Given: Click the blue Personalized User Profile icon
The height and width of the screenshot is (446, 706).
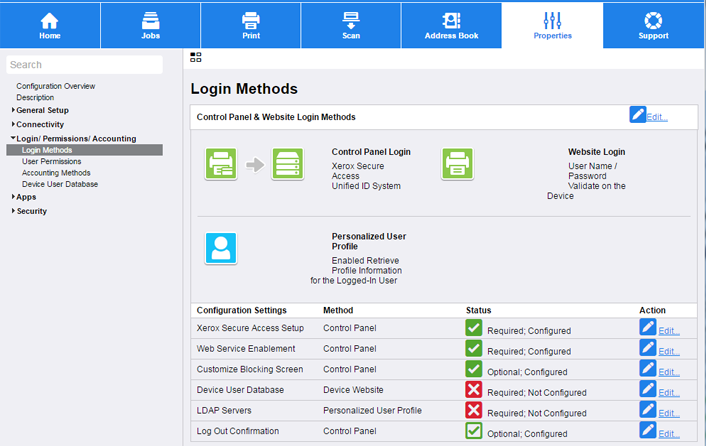Looking at the screenshot, I should coord(220,248).
